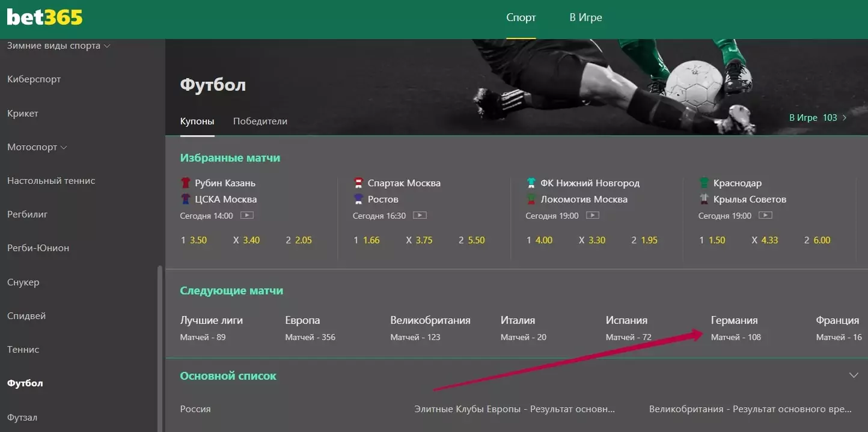Switch to the Спорт top tab

click(521, 18)
